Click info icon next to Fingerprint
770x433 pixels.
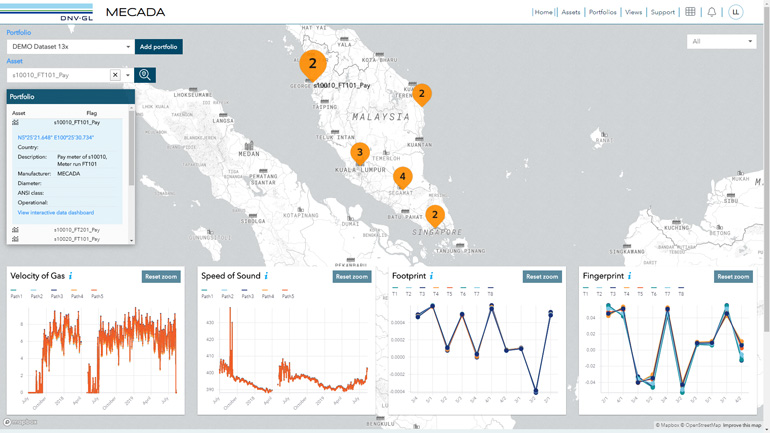click(629, 276)
